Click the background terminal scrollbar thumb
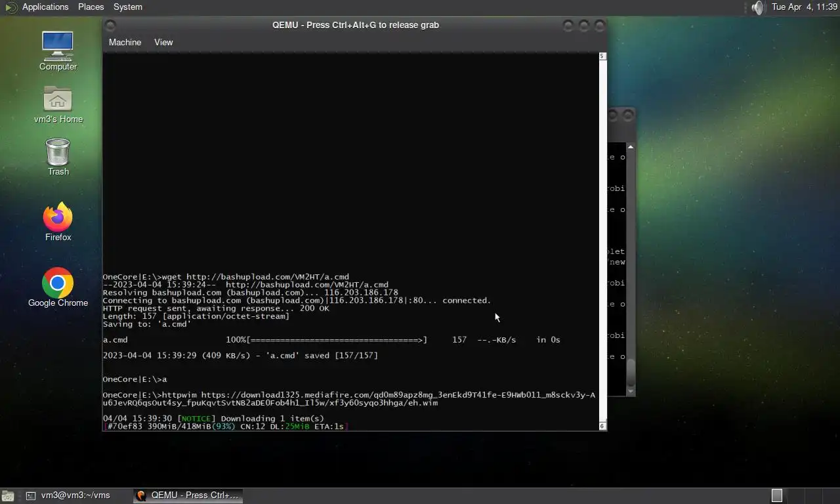 point(631,373)
